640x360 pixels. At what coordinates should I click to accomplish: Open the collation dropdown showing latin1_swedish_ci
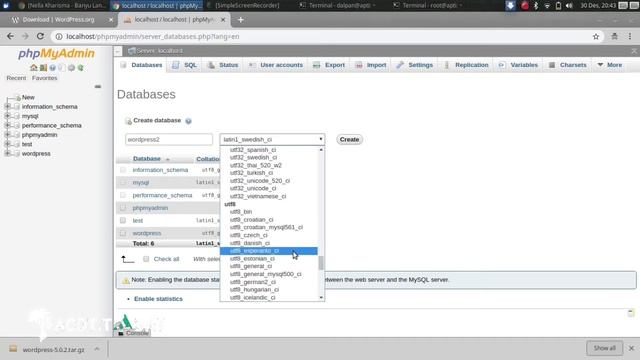pos(272,140)
